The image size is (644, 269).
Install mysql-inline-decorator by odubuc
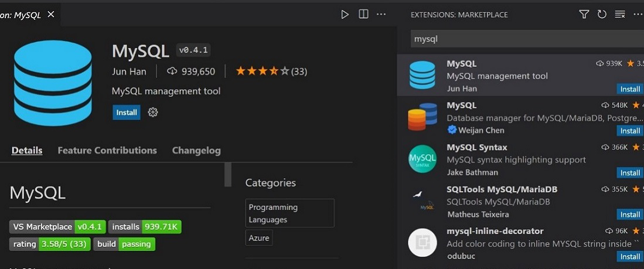pyautogui.click(x=630, y=257)
